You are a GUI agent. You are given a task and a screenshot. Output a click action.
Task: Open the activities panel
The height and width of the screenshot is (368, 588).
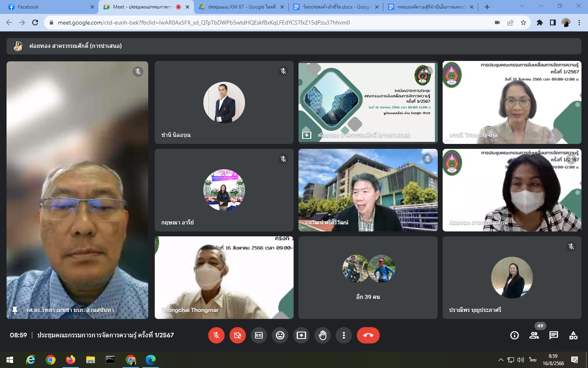573,335
